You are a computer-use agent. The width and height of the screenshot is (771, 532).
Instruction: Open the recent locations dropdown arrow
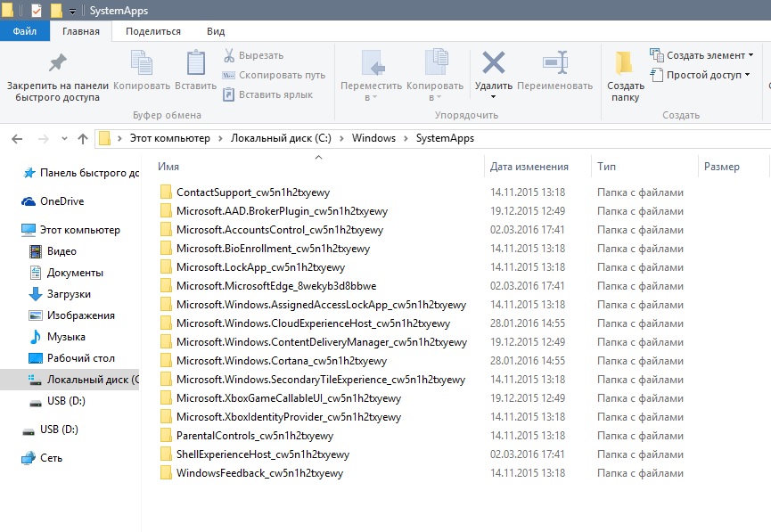tap(64, 139)
